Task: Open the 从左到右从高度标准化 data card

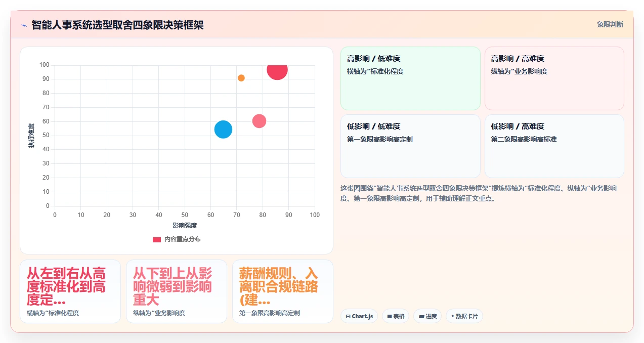Action: click(x=70, y=291)
